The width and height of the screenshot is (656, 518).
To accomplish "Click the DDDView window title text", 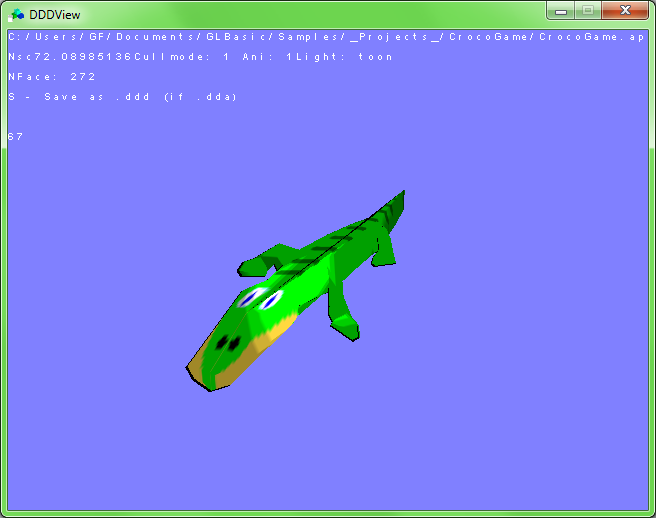I will point(54,15).
